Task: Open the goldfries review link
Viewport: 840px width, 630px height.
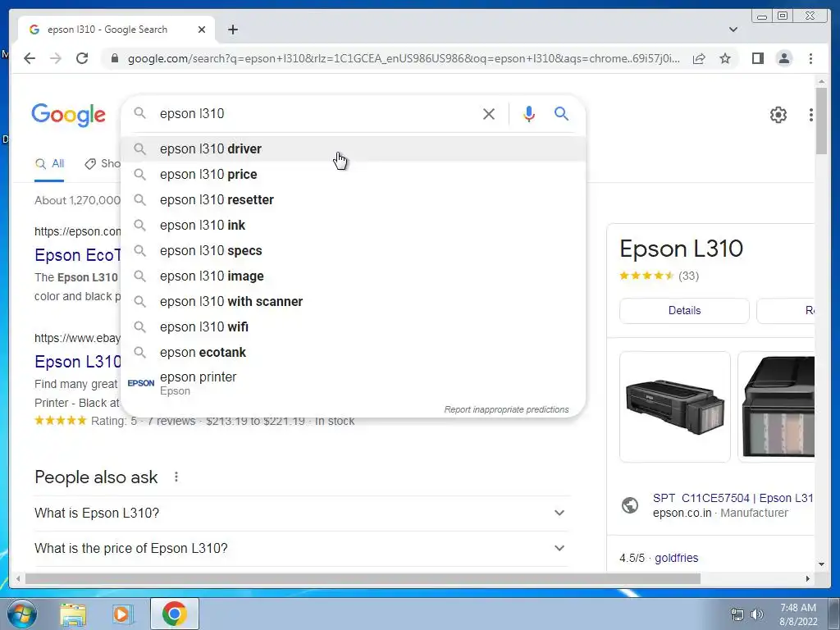Action: point(677,558)
